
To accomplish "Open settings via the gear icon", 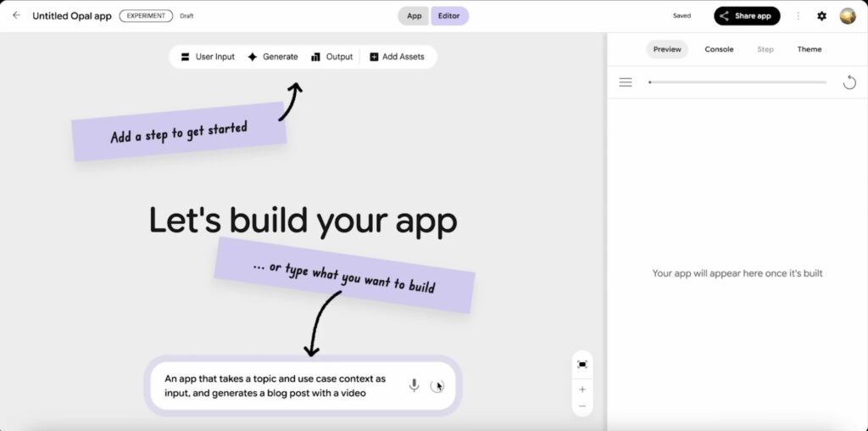I will point(822,16).
